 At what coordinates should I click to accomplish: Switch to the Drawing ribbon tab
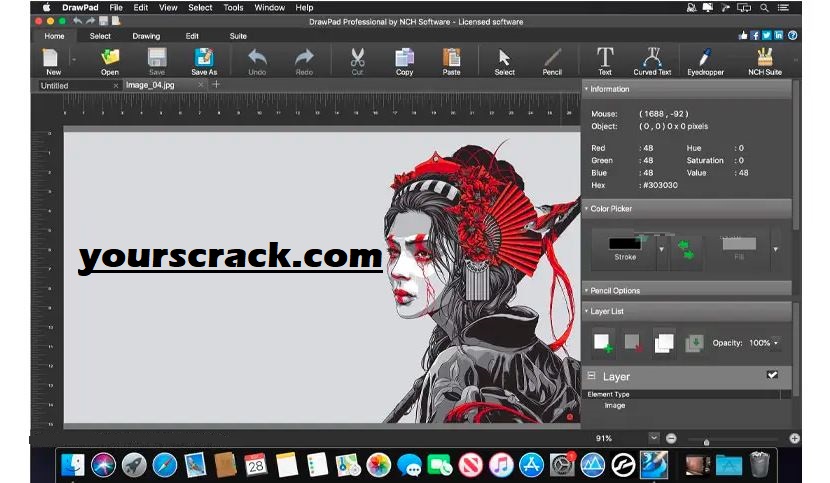pos(146,36)
